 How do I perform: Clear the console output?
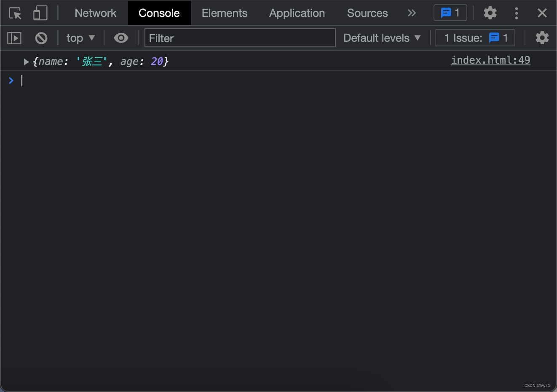[41, 38]
